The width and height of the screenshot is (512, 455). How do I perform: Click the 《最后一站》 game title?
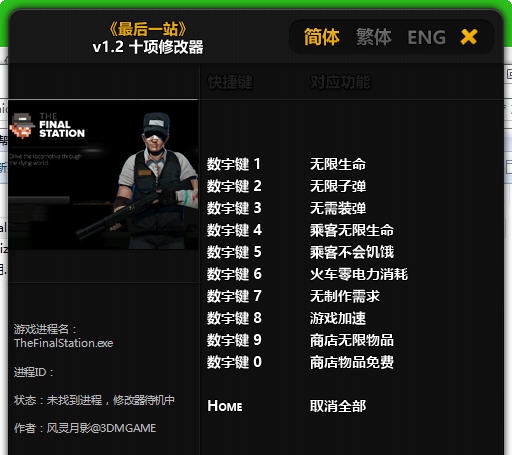click(148, 29)
